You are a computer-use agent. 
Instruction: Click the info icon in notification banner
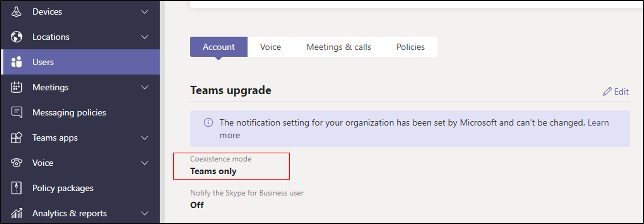coord(208,122)
